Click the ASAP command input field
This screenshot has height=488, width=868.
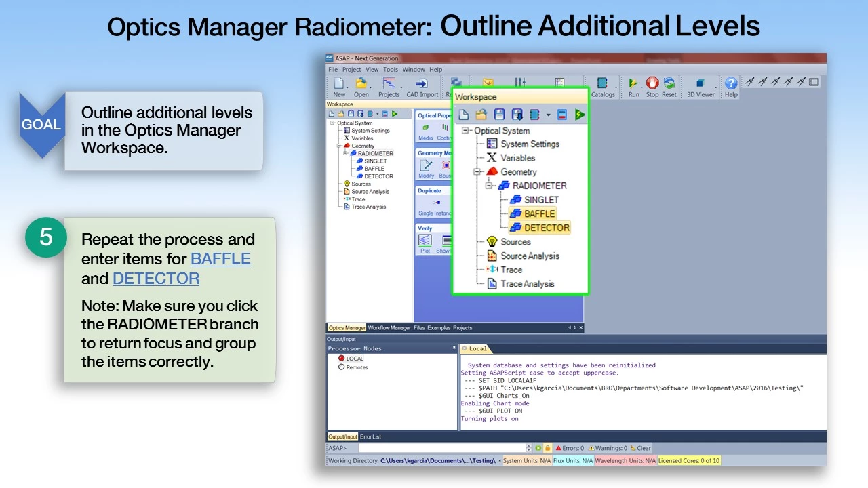pos(442,448)
